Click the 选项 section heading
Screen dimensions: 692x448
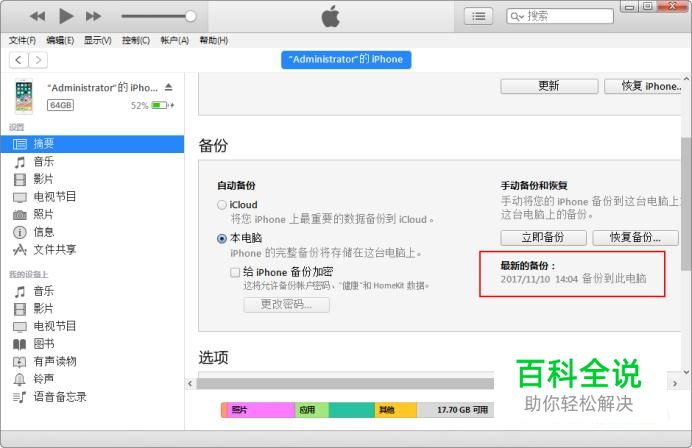[x=213, y=358]
